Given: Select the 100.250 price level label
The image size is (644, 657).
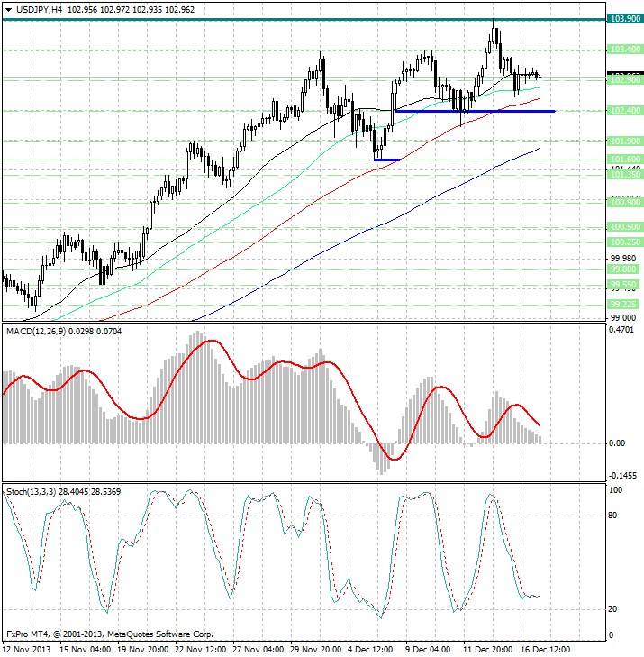Looking at the screenshot, I should coord(625,242).
